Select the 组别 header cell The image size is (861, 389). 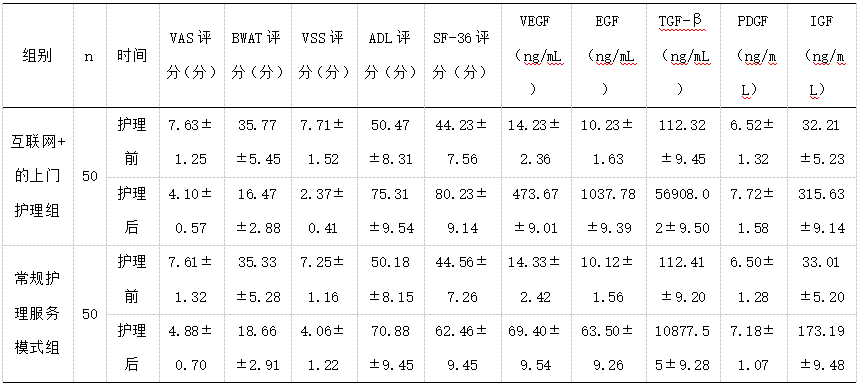(37, 55)
